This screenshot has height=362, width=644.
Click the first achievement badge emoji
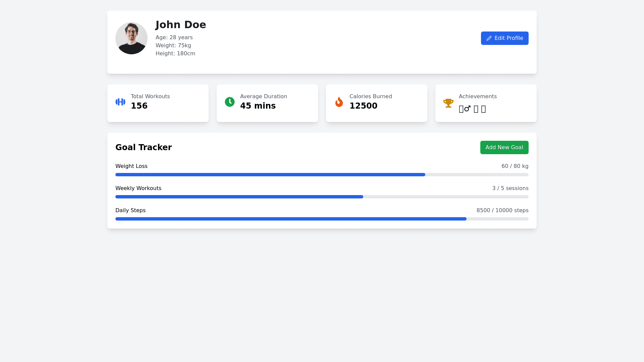[465, 109]
